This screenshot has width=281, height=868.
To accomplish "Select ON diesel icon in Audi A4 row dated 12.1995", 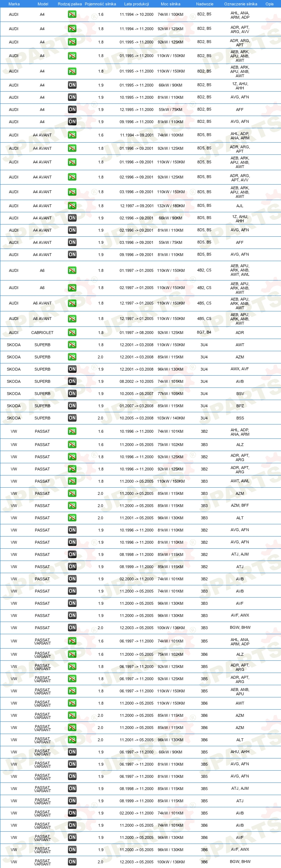I will pyautogui.click(x=72, y=110).
